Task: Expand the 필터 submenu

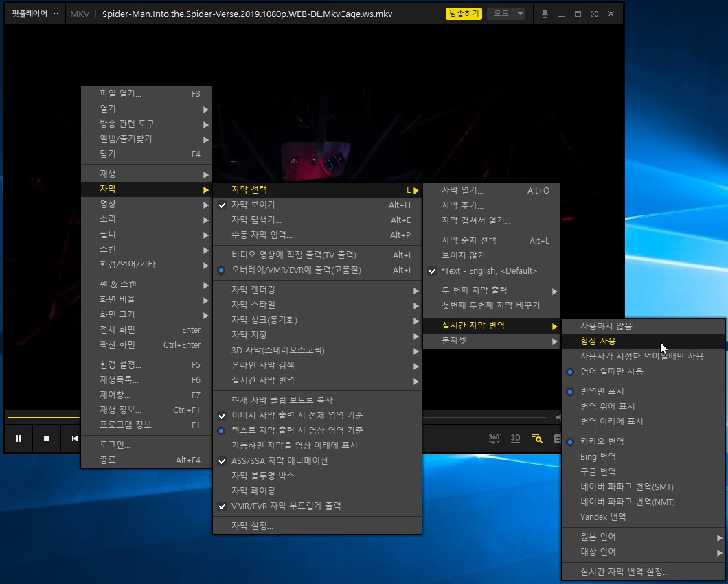Action: [x=146, y=234]
